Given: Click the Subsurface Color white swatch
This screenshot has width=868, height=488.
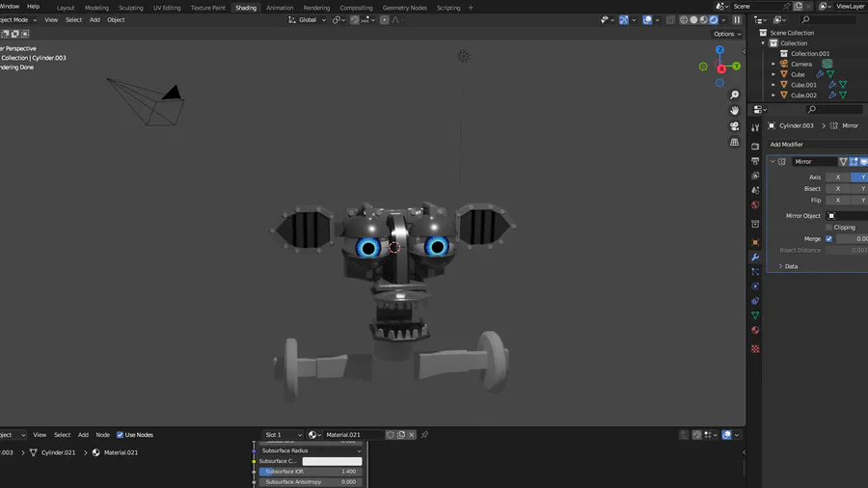Looking at the screenshot, I should click(332, 461).
